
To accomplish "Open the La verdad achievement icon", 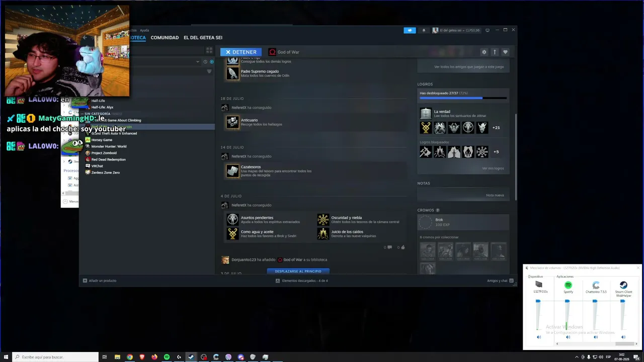I will tap(426, 113).
